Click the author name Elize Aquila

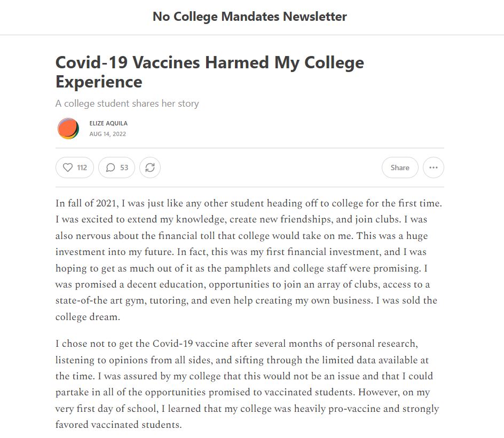coord(108,123)
